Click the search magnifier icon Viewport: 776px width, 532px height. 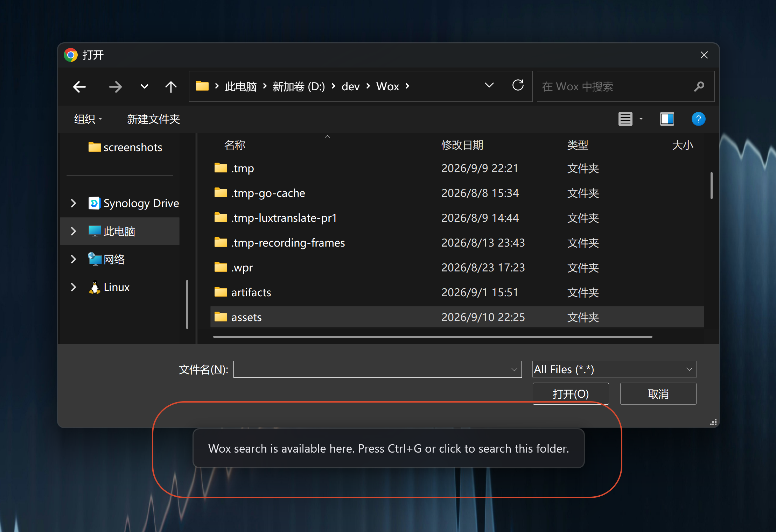click(x=699, y=86)
